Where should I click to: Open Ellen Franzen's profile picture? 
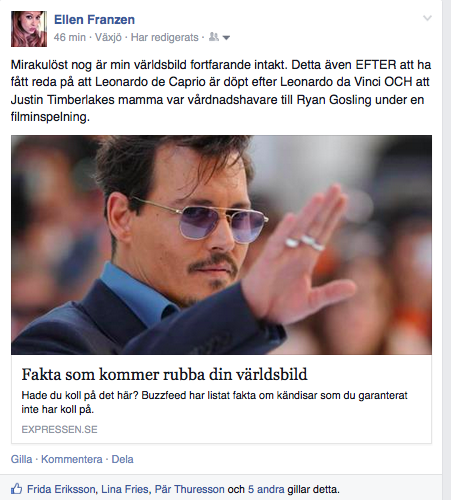(29, 29)
